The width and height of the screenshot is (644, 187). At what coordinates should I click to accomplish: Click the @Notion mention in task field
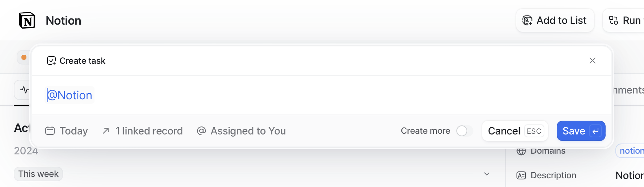(x=70, y=95)
